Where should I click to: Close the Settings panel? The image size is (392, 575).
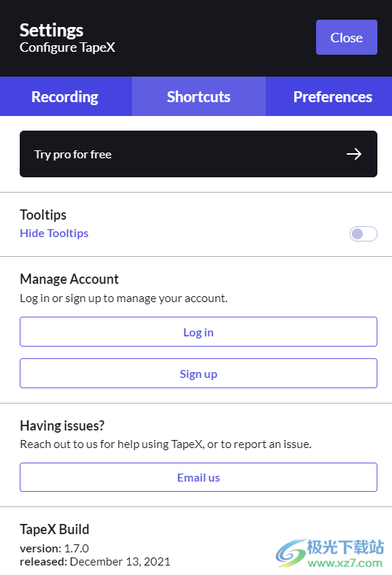tap(347, 37)
